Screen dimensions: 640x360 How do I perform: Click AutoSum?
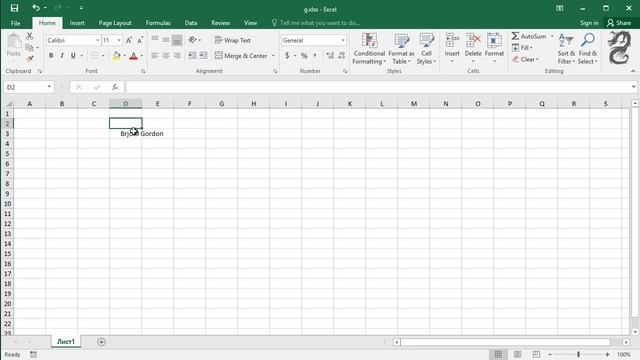pyautogui.click(x=529, y=36)
